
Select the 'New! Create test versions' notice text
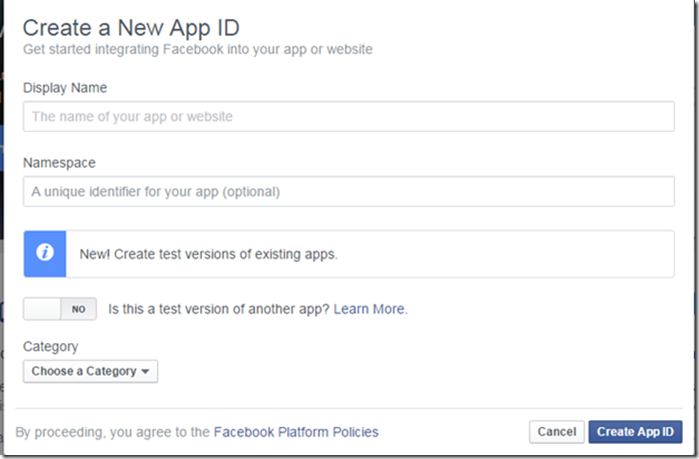pos(209,254)
